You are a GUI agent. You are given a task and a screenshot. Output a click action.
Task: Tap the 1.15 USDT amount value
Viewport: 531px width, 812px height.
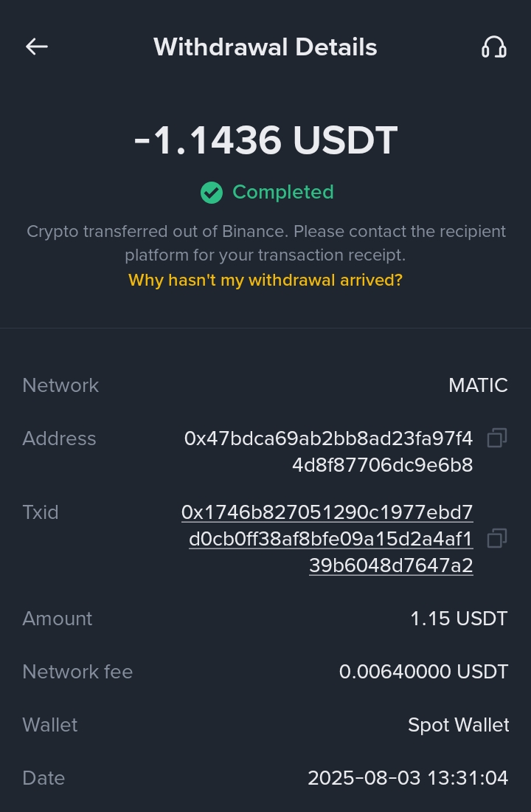coord(459,619)
